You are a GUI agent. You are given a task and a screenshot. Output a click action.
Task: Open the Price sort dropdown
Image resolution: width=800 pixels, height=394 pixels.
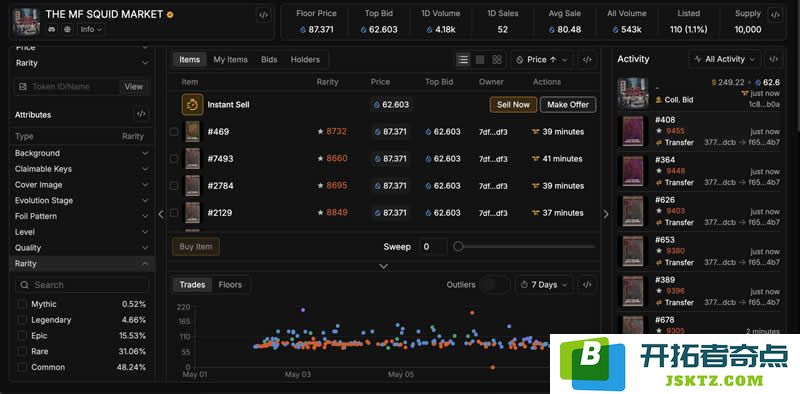coord(542,60)
